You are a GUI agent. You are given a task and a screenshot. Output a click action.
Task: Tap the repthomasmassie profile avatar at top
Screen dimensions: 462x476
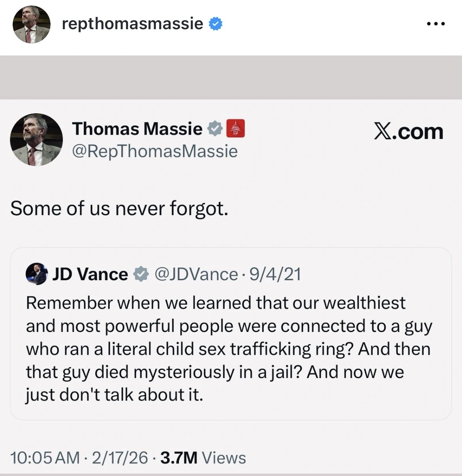coord(32,24)
